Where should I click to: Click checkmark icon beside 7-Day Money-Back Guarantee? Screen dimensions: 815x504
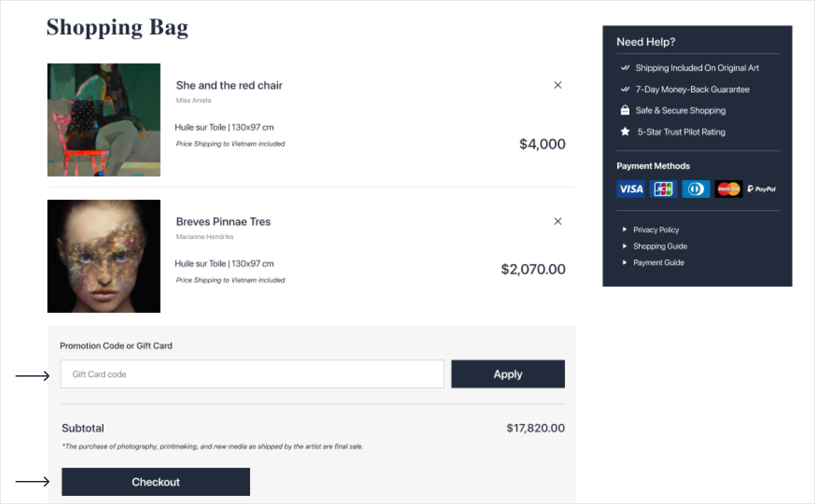tap(625, 89)
